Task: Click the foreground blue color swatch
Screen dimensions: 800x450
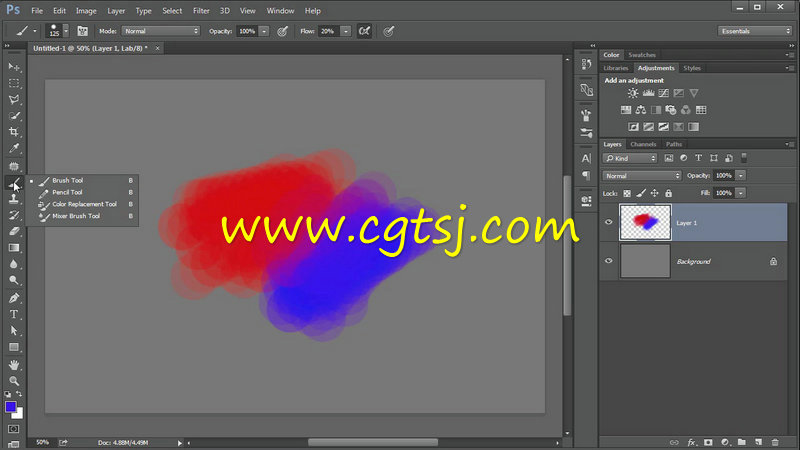Action: [10, 407]
